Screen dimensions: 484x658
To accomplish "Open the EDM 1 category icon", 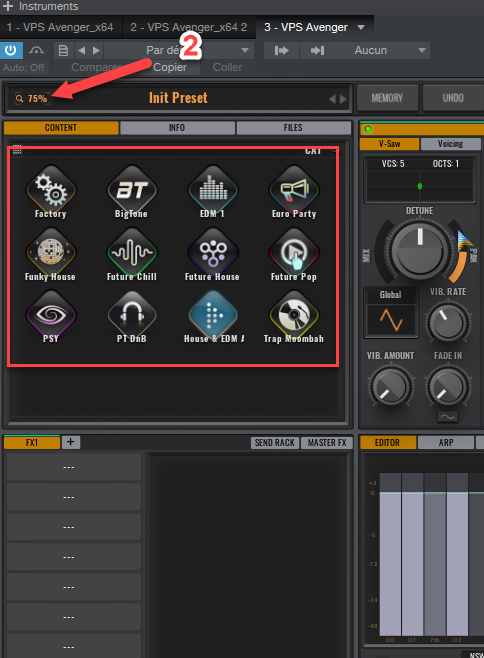I will (x=213, y=190).
